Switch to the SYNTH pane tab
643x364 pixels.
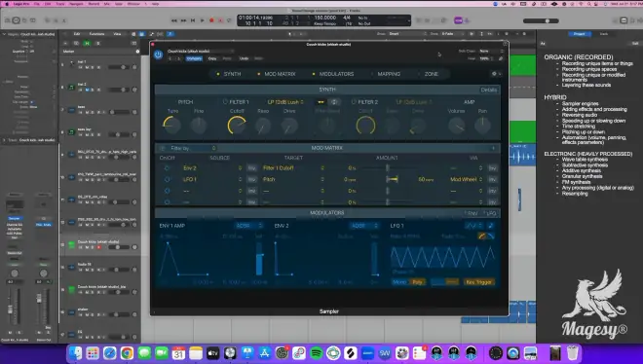coord(232,74)
